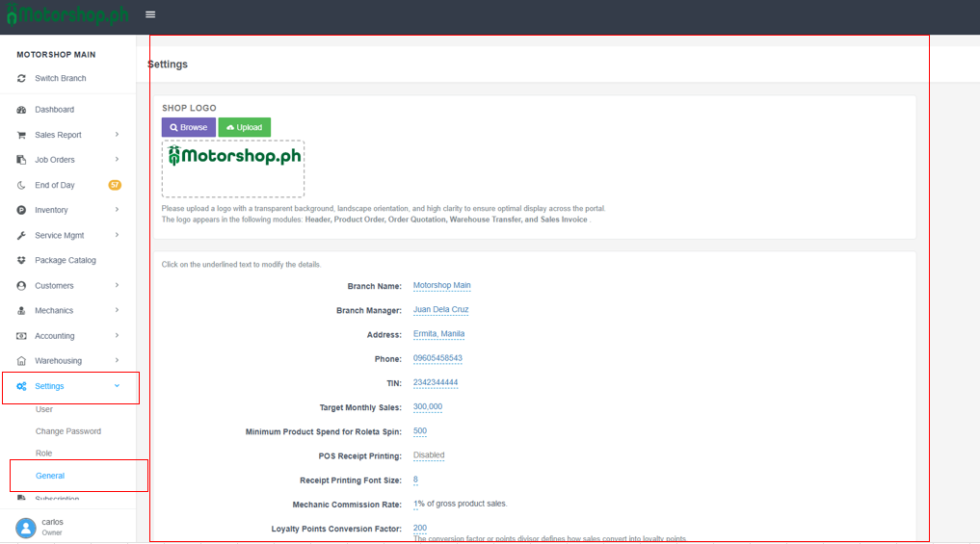This screenshot has height=544, width=980.
Task: Click the hamburger menu icon in header
Action: pos(150,14)
